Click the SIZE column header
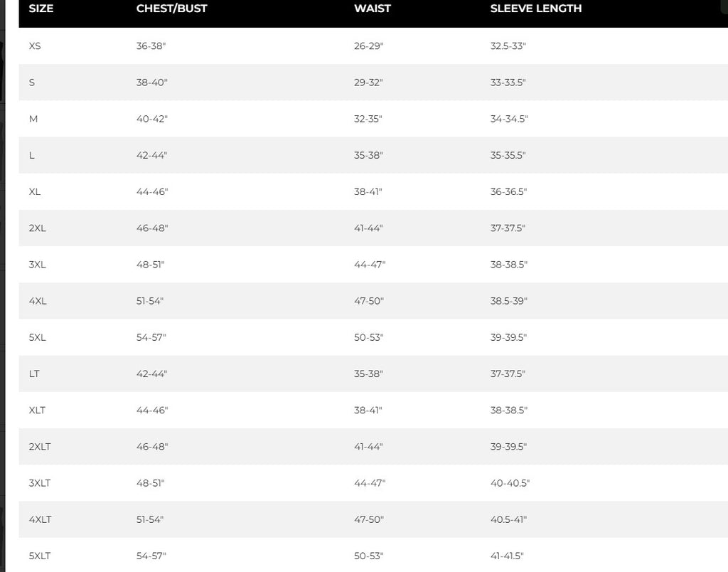Viewport: 728px width, 572px height. tap(41, 9)
